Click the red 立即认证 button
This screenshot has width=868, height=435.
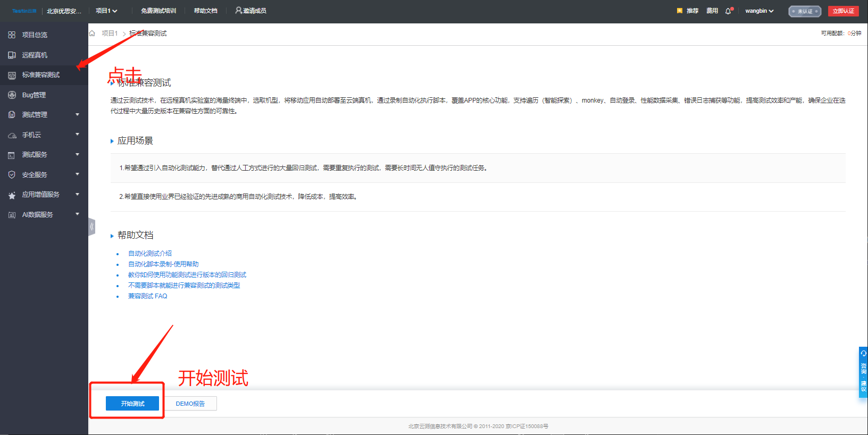844,11
